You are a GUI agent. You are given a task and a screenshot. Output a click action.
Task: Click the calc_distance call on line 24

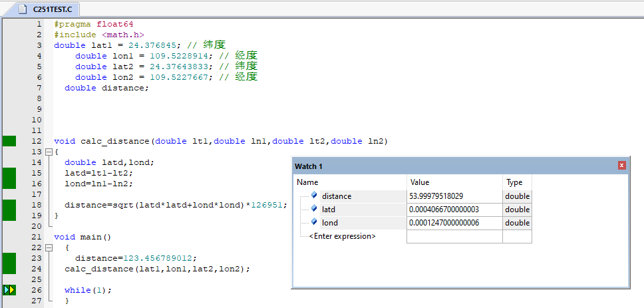(x=158, y=269)
